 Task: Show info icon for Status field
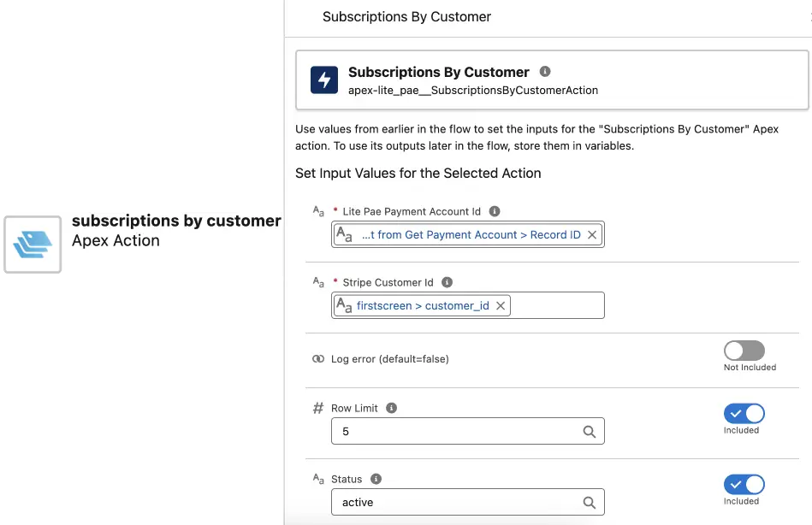pos(376,479)
